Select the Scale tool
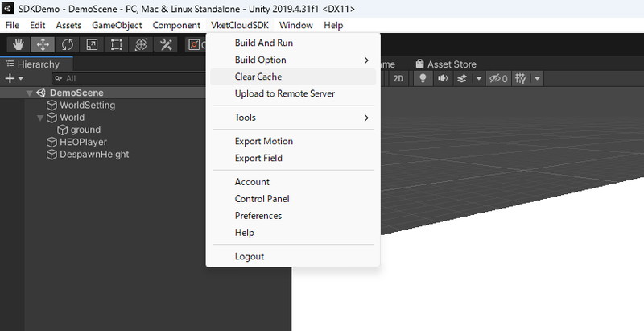The width and height of the screenshot is (644, 331). 92,44
